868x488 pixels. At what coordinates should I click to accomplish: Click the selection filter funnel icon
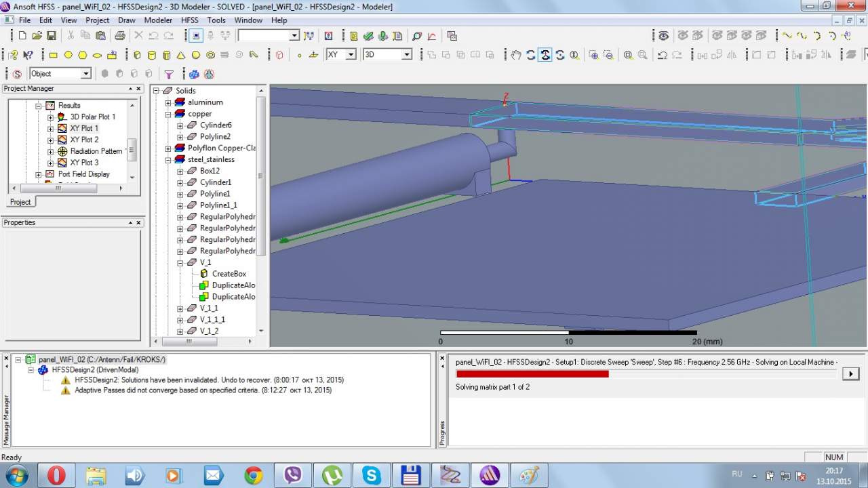click(169, 74)
